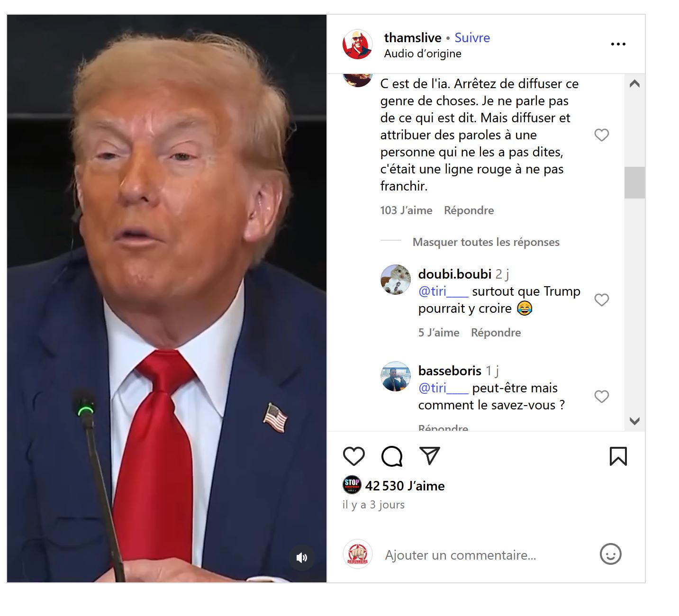Like basseboris's reply

pos(601,397)
